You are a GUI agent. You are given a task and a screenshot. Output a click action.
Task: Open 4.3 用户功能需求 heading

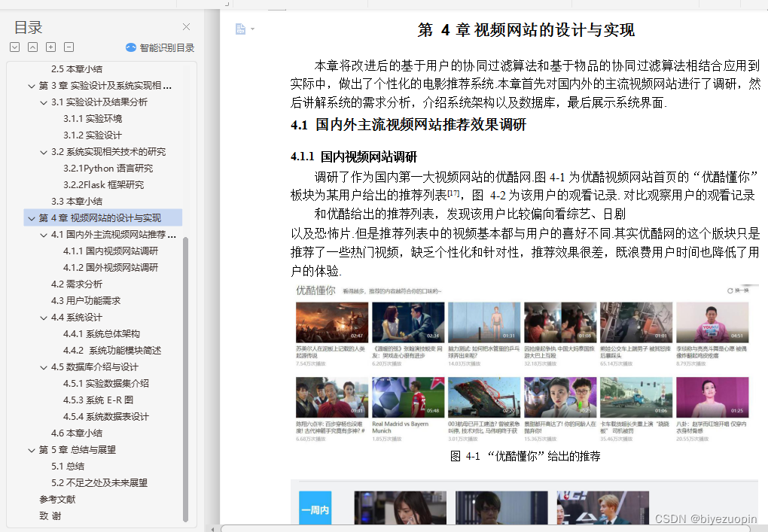(86, 301)
